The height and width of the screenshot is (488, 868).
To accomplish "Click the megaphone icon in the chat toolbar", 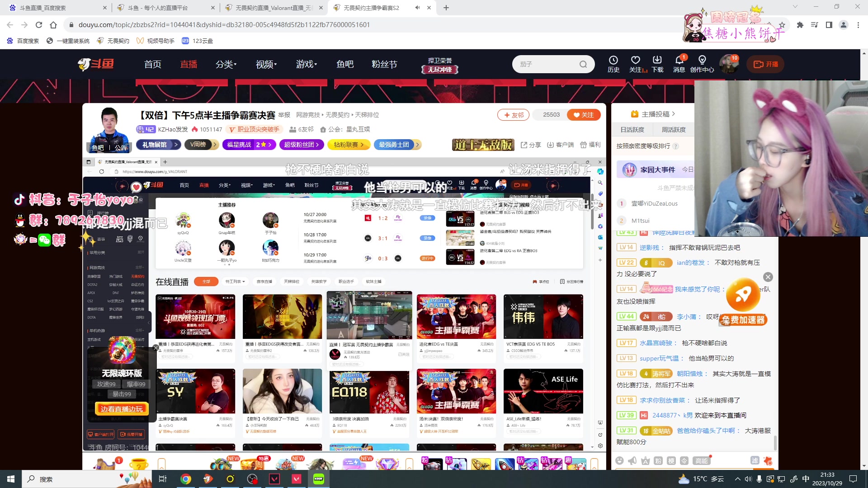I will click(x=632, y=460).
